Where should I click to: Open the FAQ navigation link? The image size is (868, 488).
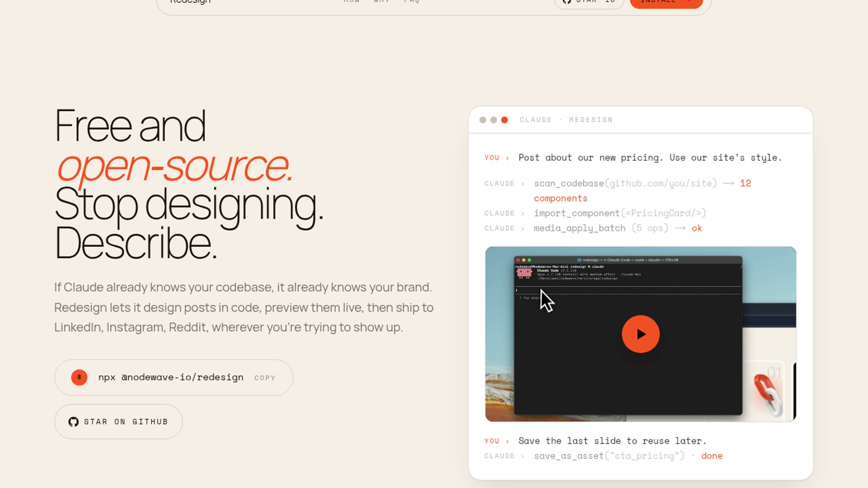tap(412, 2)
